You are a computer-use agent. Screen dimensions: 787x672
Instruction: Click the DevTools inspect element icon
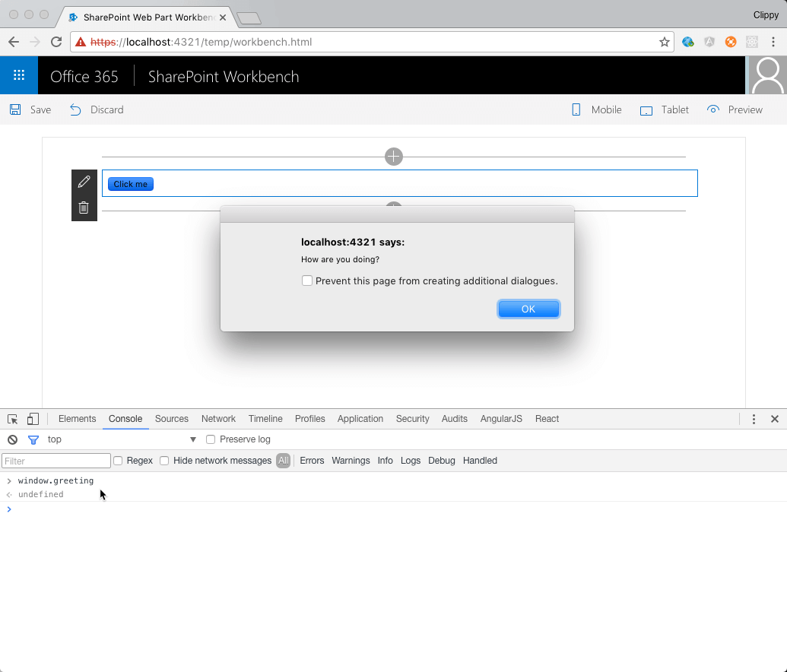pyautogui.click(x=13, y=419)
